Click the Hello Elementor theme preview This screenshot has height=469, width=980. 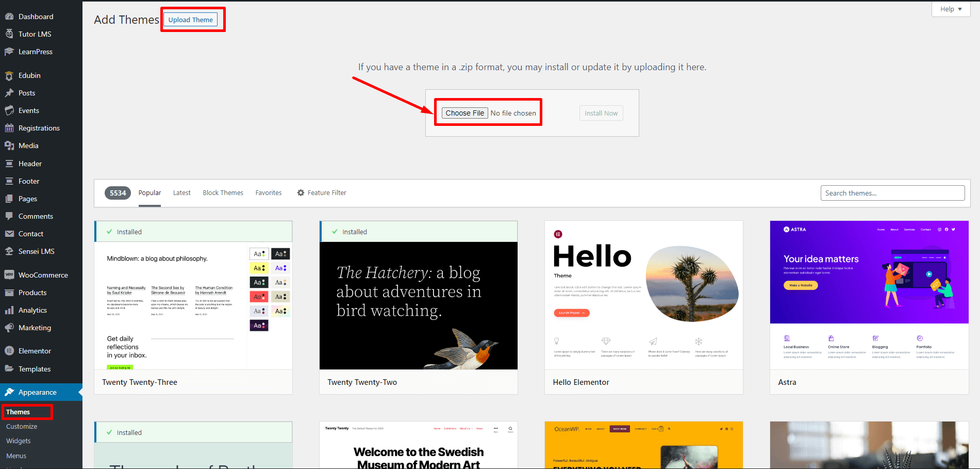pos(643,295)
